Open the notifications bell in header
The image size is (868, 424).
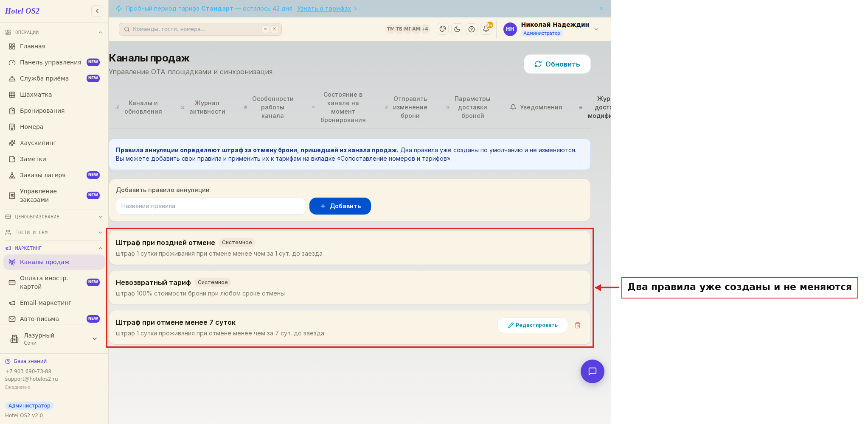click(486, 29)
